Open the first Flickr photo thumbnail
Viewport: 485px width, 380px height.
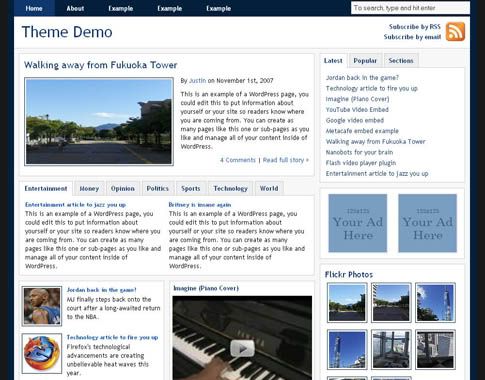point(347,303)
